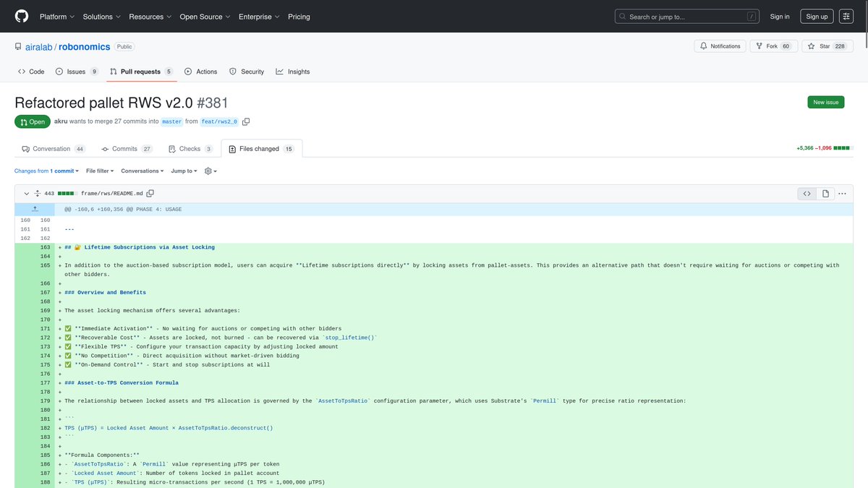Switch to the Actions tab
Screen dimensions: 868x488
pos(201,72)
